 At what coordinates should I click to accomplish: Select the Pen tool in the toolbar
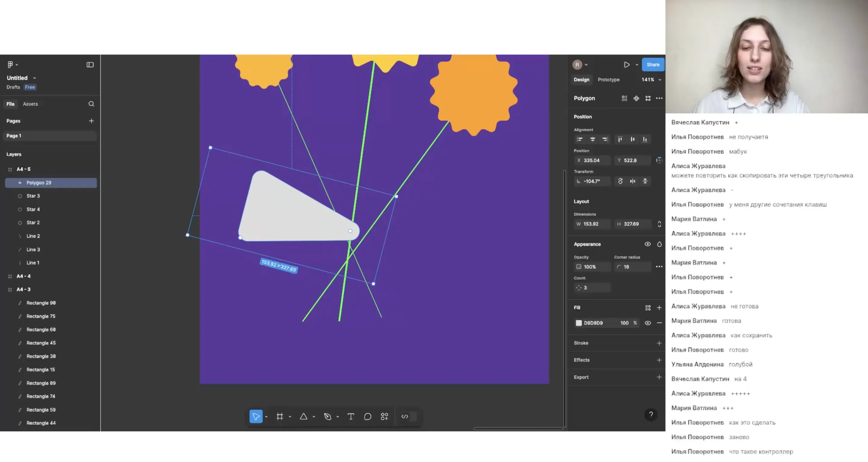[x=328, y=416]
